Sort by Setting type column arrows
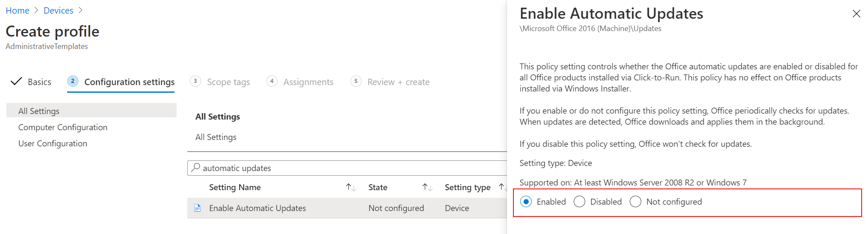Image resolution: width=868 pixels, height=234 pixels. 503,187
